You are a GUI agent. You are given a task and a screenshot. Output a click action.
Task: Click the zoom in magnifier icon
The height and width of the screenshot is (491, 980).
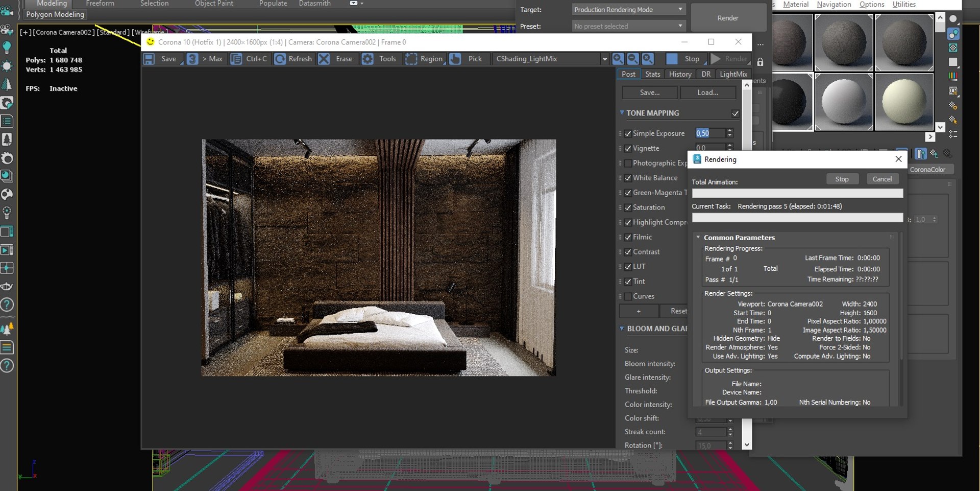pos(618,59)
